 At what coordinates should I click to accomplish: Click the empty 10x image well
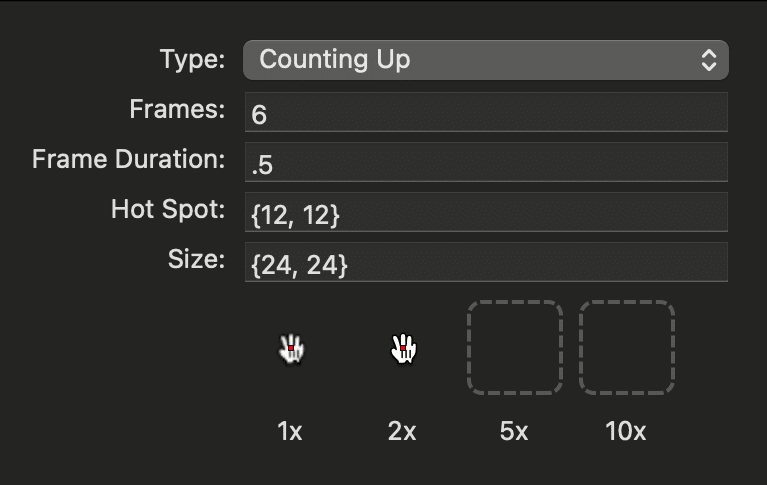(x=627, y=347)
